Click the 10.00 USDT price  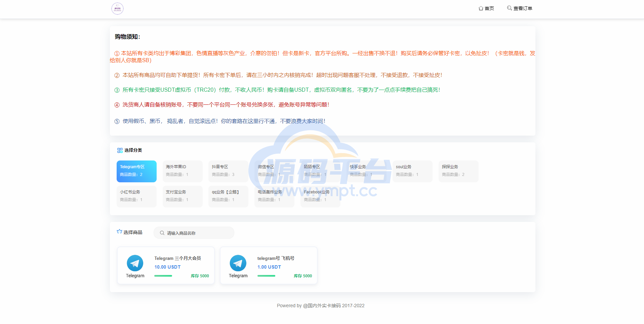click(x=167, y=267)
